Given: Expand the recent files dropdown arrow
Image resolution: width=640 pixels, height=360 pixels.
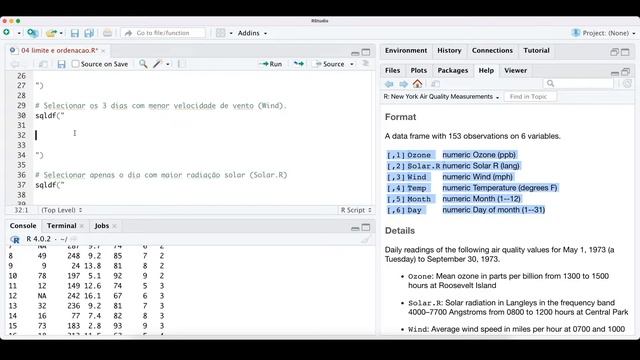Looking at the screenshot, I should click(x=61, y=33).
